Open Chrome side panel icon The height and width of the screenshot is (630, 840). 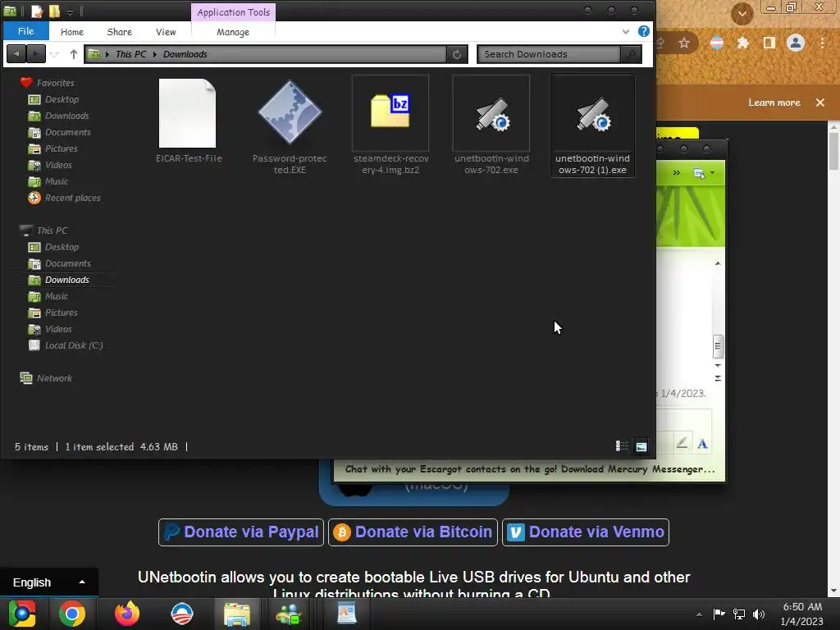click(x=769, y=43)
